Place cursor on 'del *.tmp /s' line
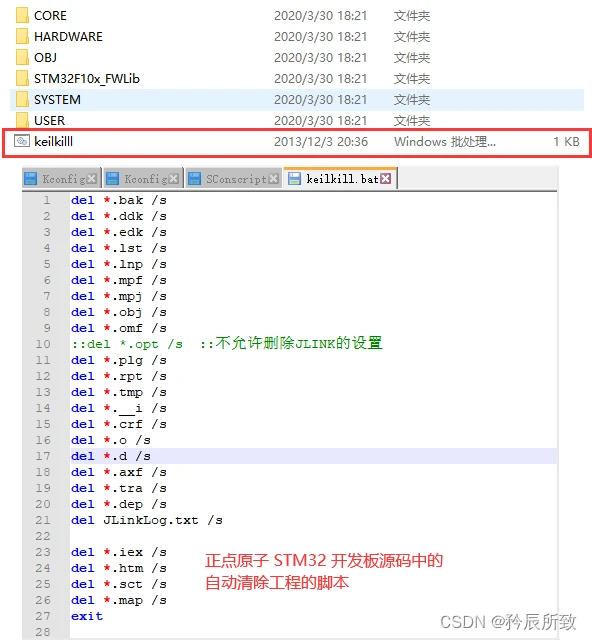The height and width of the screenshot is (640, 592). tap(119, 392)
